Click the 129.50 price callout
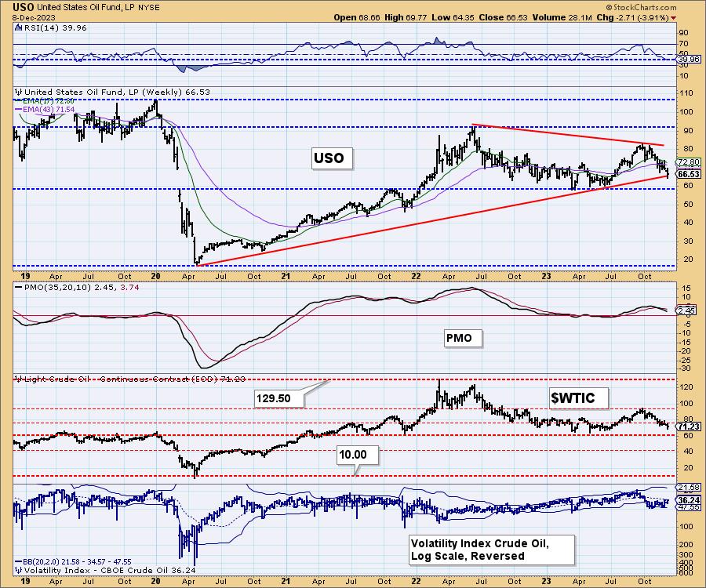The height and width of the screenshot is (588, 706). pos(279,398)
